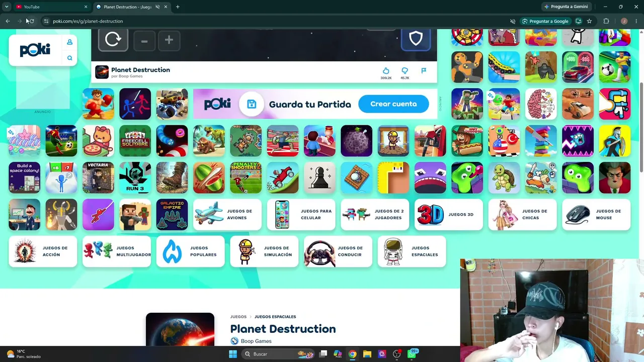
Task: Open WhatsApp from the taskbar
Action: [x=412, y=354]
